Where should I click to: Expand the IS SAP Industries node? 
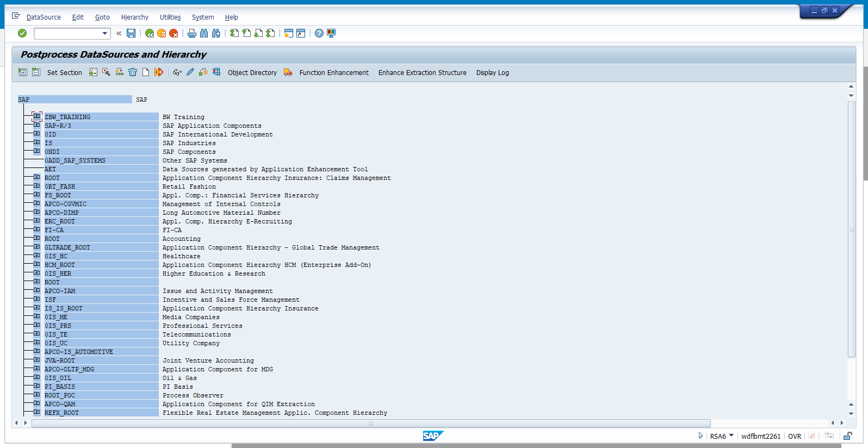click(x=37, y=142)
